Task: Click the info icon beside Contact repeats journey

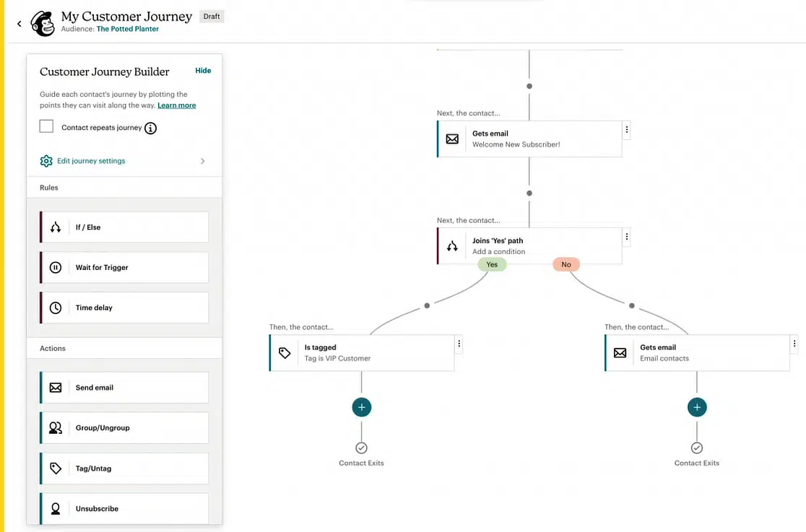Action: coord(150,128)
